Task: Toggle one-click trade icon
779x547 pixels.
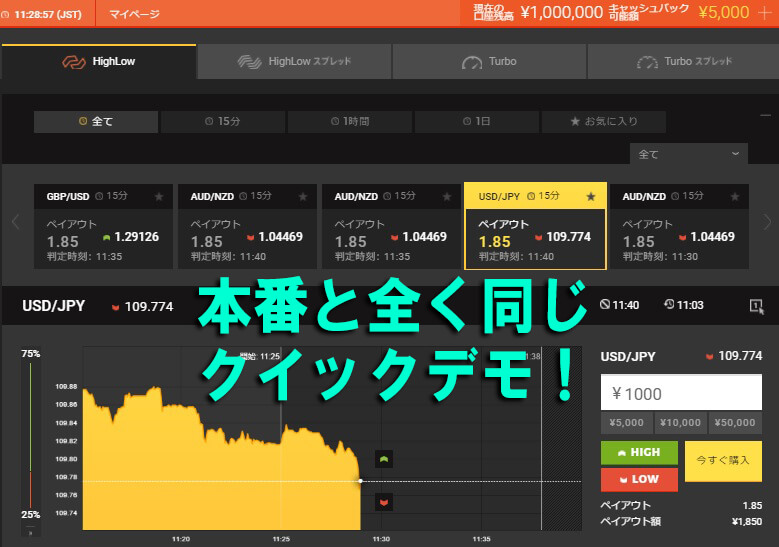Action: [x=757, y=306]
